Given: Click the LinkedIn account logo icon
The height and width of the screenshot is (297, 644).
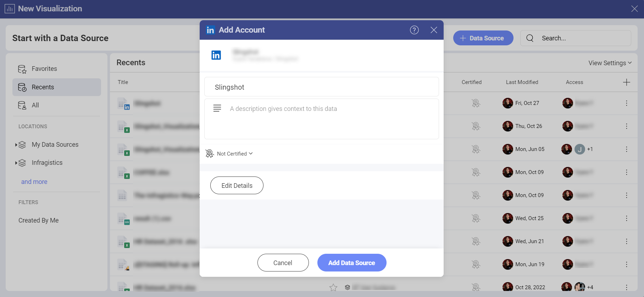Looking at the screenshot, I should pyautogui.click(x=216, y=55).
